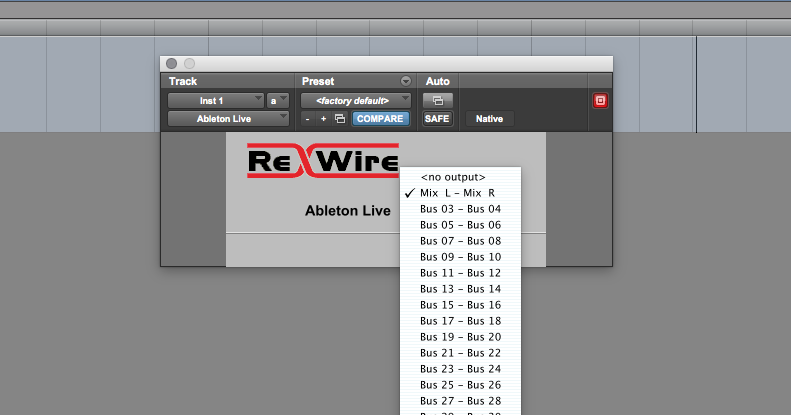Open the insert position 'a' selector

277,100
